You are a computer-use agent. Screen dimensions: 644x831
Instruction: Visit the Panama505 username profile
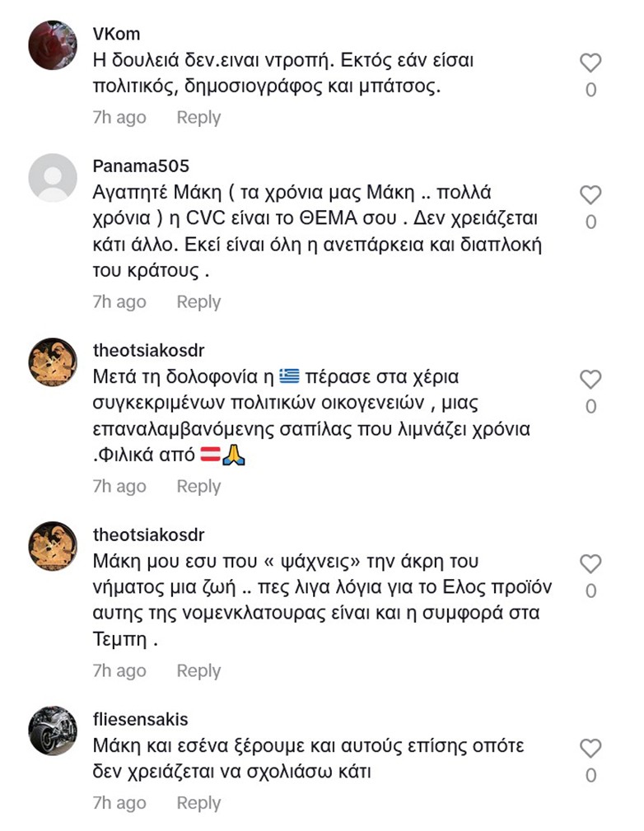(141, 166)
